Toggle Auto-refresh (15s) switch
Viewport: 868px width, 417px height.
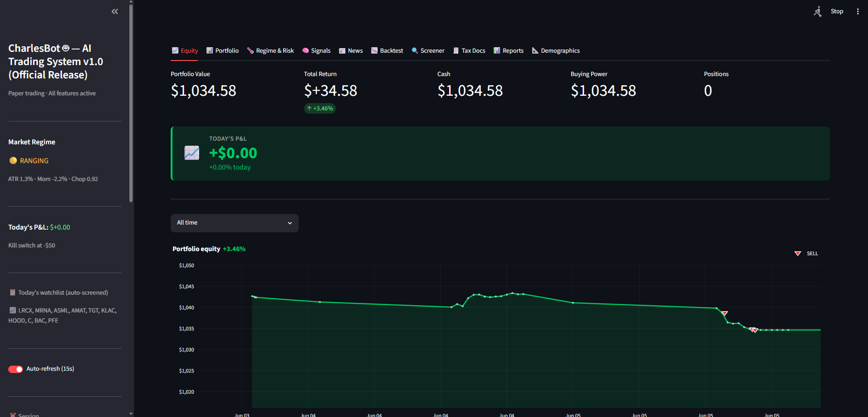16,369
